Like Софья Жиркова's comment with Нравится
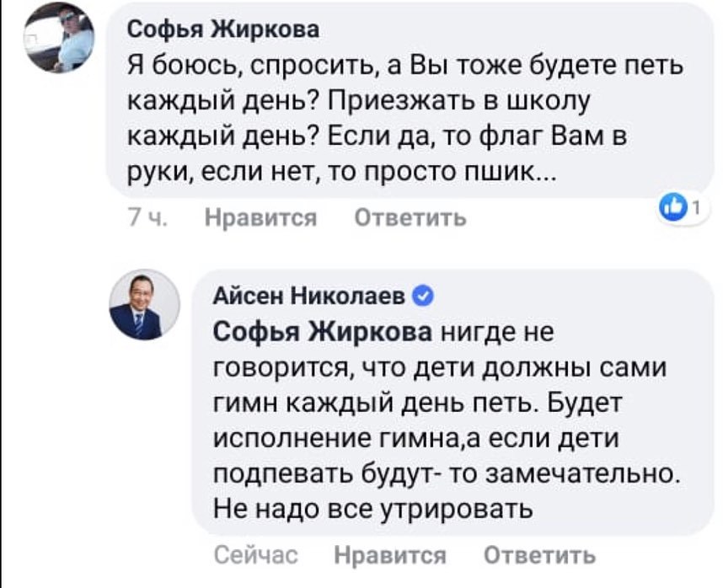 (261, 218)
